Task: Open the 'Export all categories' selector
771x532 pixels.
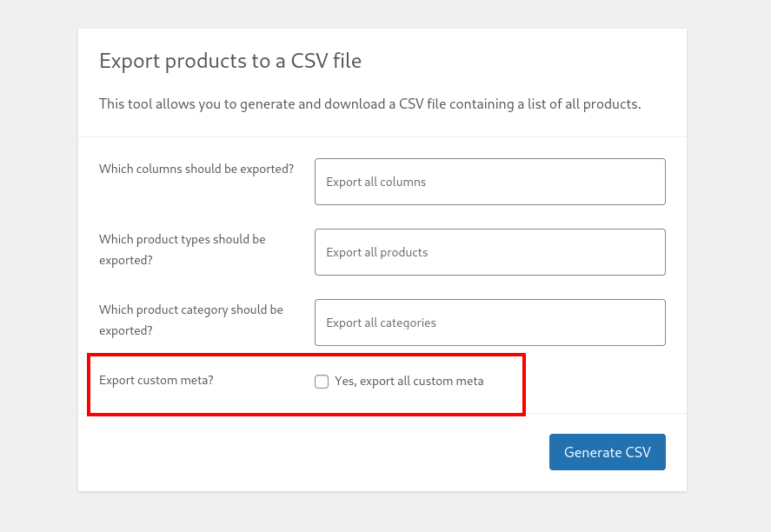Action: click(x=489, y=323)
